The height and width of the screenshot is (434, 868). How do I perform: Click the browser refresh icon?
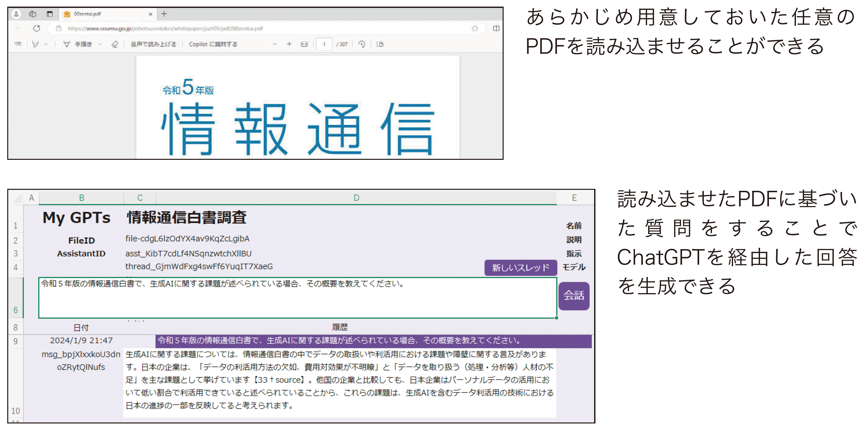[x=37, y=28]
